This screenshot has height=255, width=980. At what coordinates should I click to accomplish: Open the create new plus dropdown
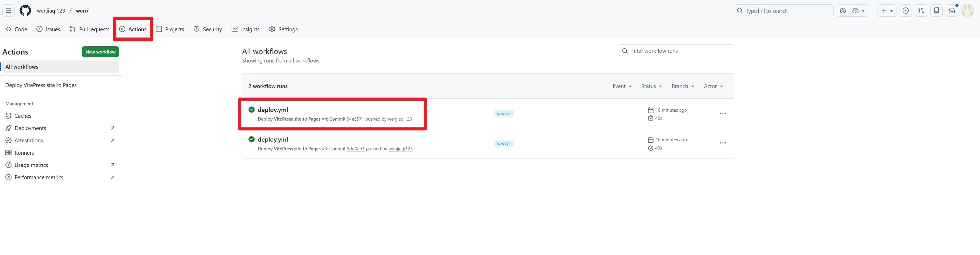[x=886, y=11]
